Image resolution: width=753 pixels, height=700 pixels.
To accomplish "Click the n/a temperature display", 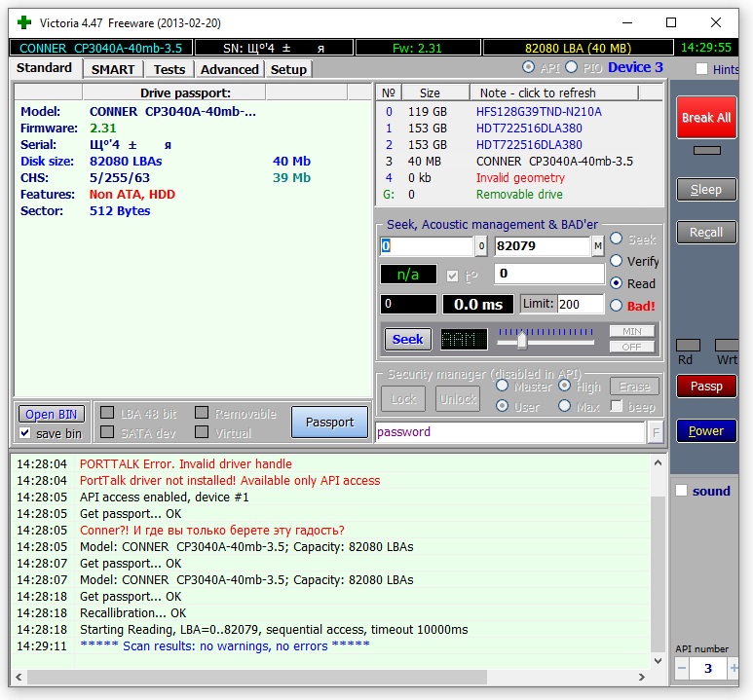I will tap(408, 275).
